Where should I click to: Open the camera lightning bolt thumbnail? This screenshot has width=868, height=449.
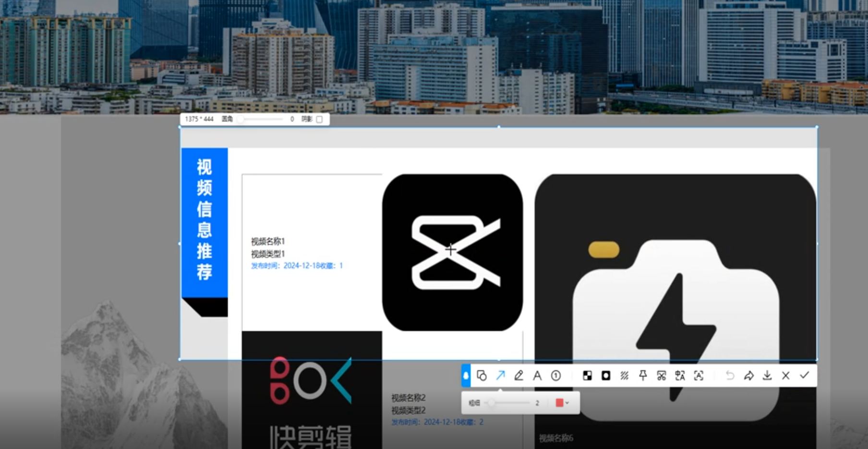tap(675, 311)
